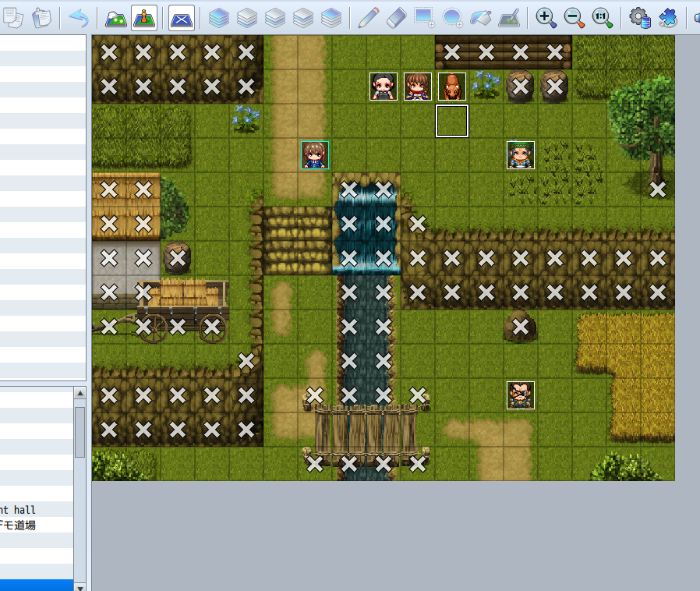
Task: Open the Plugin Manager puzzle icon
Action: (x=668, y=18)
